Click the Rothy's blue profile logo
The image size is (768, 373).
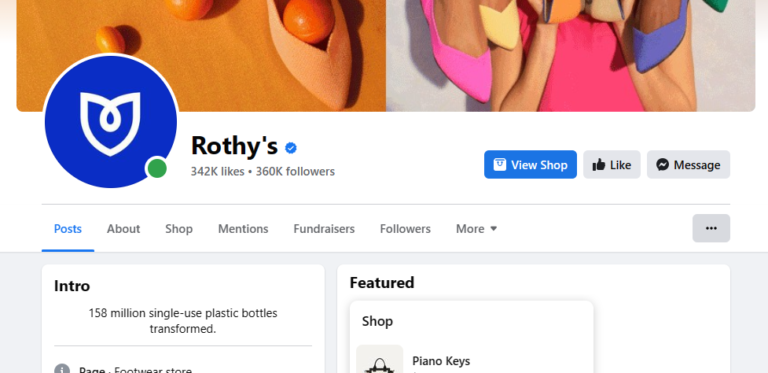pos(111,121)
